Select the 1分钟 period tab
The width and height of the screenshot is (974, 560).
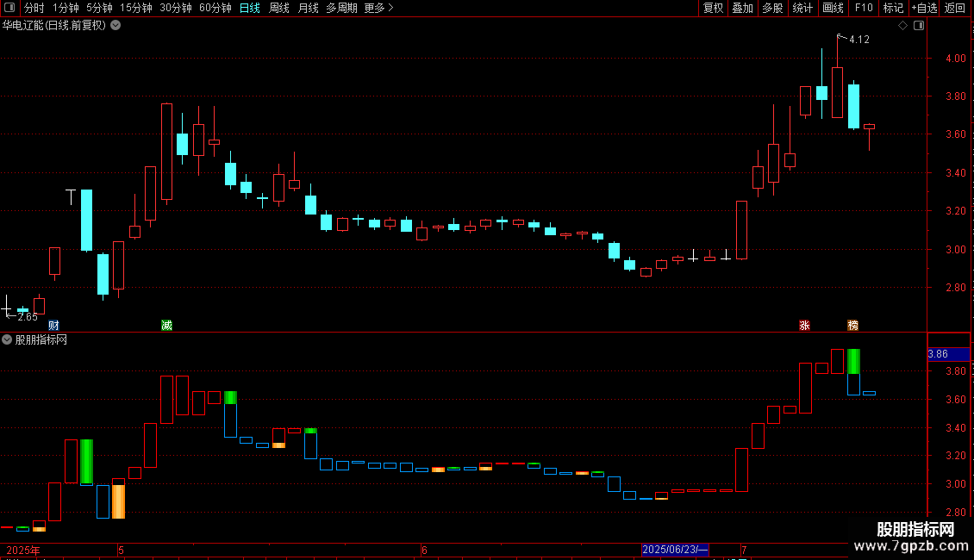(66, 8)
